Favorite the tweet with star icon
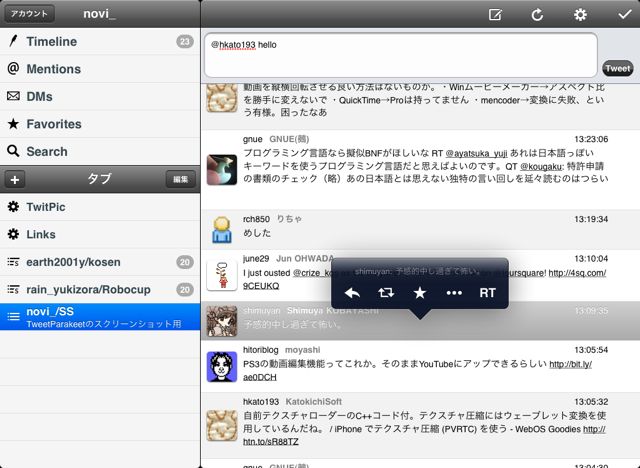 pyautogui.click(x=420, y=293)
